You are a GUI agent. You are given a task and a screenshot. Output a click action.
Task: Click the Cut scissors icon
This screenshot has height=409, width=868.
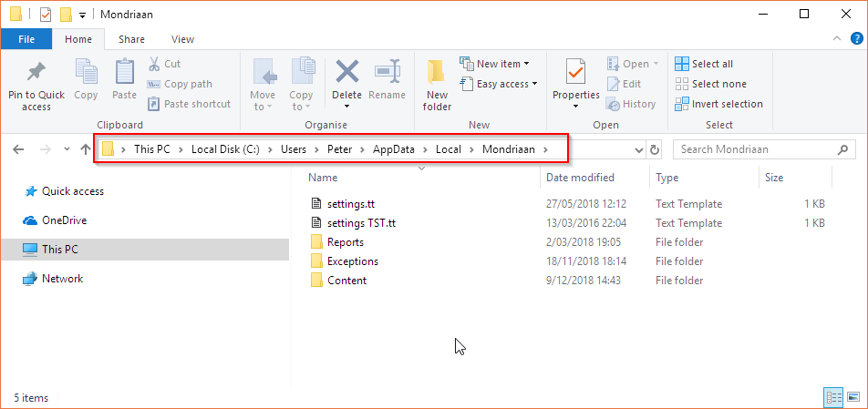pos(154,64)
